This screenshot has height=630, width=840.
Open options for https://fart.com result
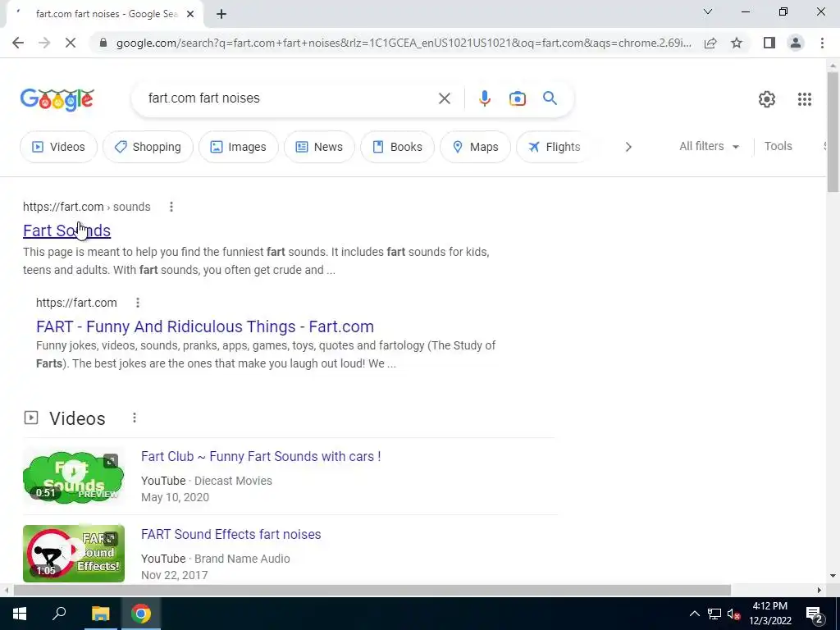(x=138, y=303)
